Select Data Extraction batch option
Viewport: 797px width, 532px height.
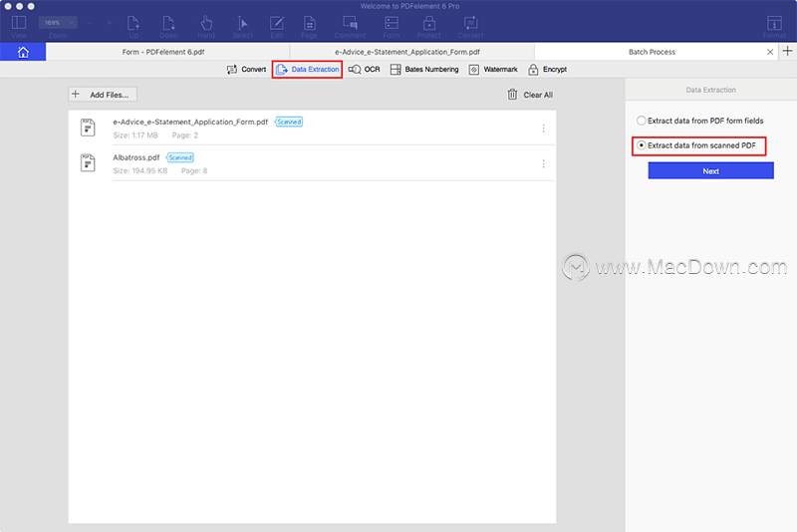(308, 69)
